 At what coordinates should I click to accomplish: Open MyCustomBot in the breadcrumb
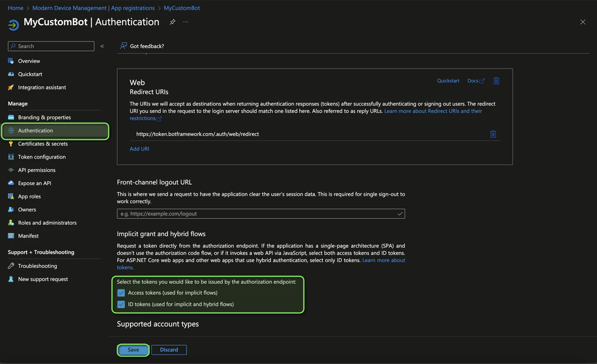tap(182, 8)
